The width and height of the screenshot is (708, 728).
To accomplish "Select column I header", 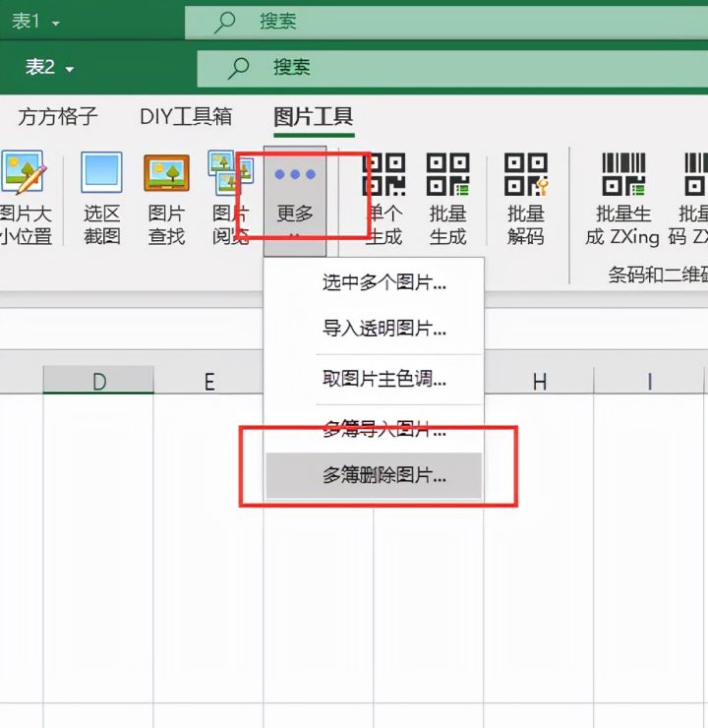I will (x=649, y=380).
